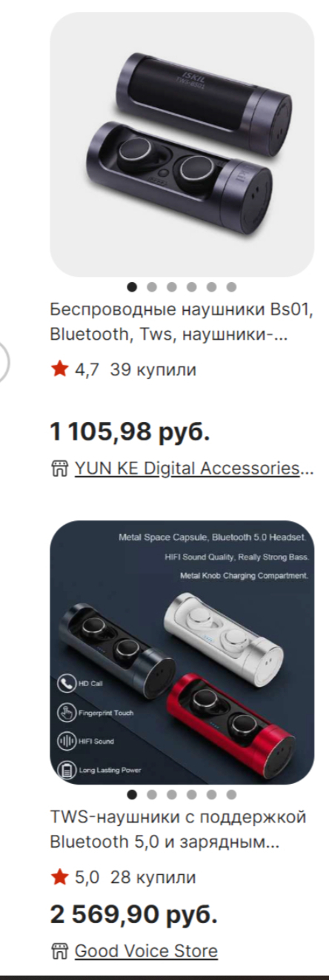Open the gray Bs01 earbuds product image
Image resolution: width=329 pixels, height=980 pixels.
tap(182, 144)
